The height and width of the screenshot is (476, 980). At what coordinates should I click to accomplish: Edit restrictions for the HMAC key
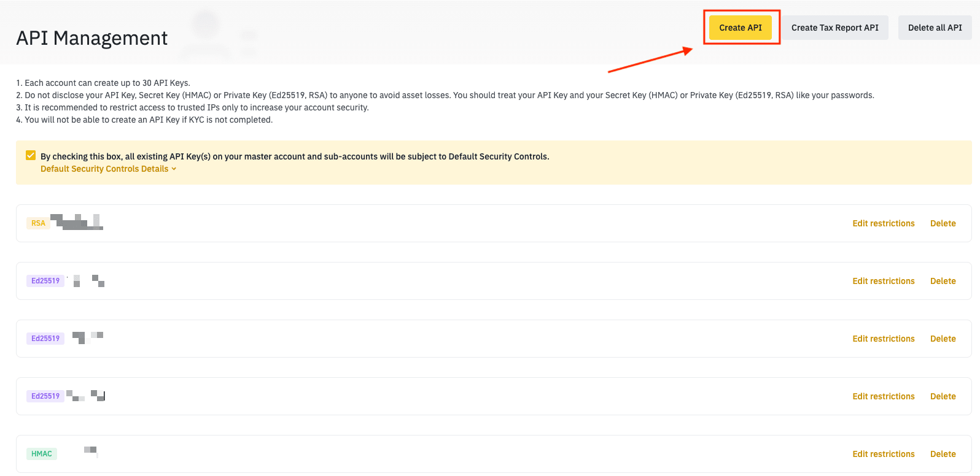coord(883,454)
